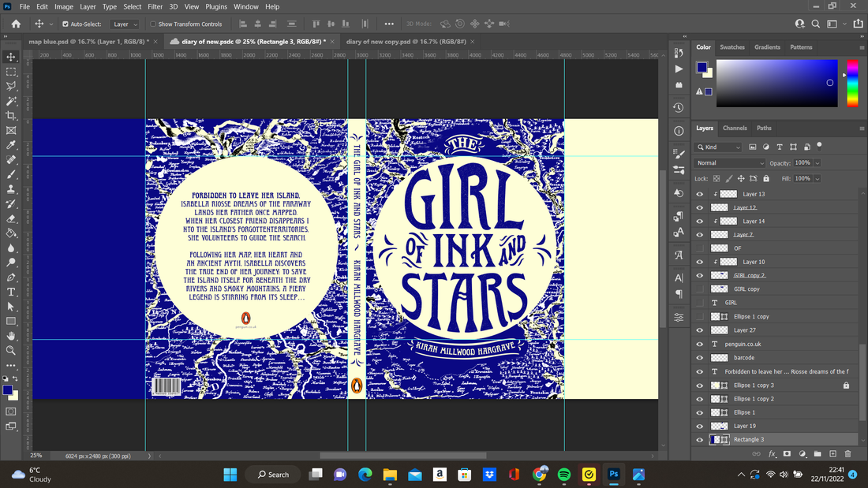The height and width of the screenshot is (488, 868).
Task: Open the Color panel flyout menu
Action: pyautogui.click(x=862, y=47)
